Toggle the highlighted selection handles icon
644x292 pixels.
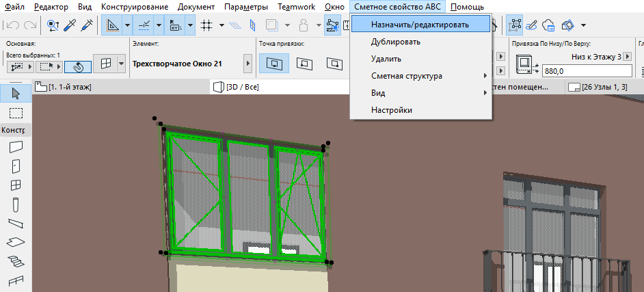point(514,25)
